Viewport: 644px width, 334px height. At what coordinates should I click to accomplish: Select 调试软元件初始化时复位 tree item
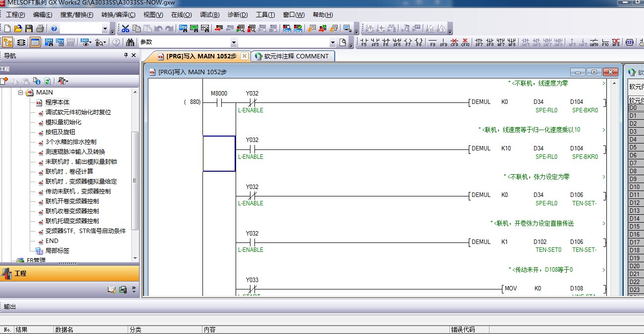[78, 112]
